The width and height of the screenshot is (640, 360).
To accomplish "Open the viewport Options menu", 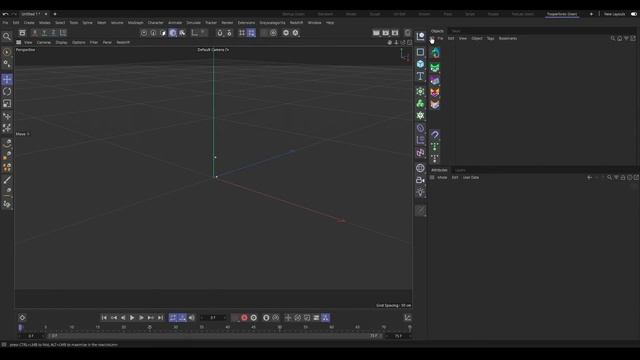I will pos(78,42).
